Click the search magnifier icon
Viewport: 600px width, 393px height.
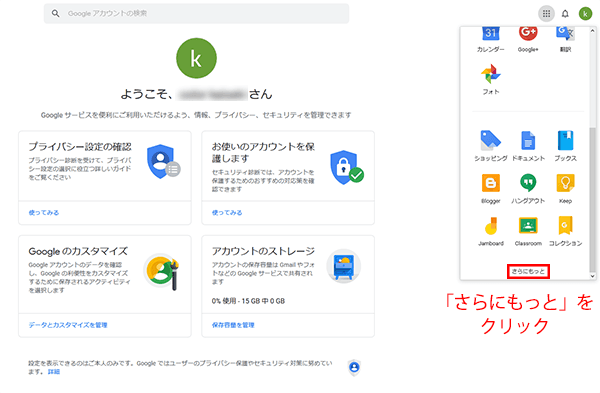[56, 13]
